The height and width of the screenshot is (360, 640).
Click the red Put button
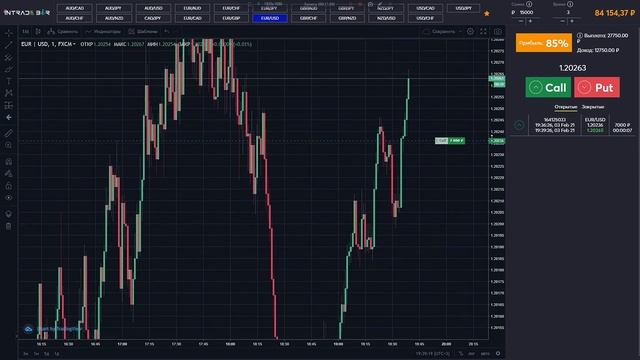pyautogui.click(x=597, y=87)
